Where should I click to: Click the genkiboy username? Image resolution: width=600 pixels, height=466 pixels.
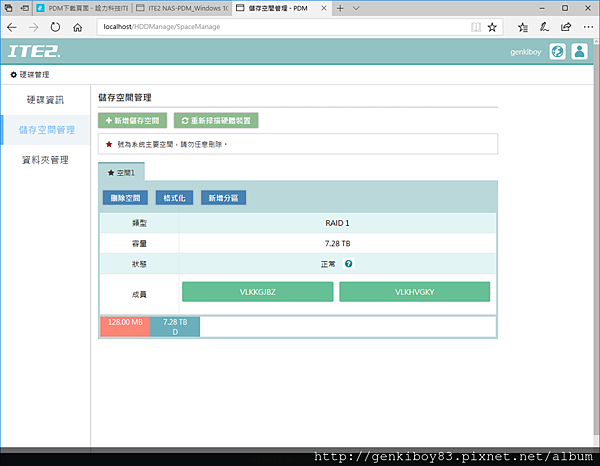525,52
